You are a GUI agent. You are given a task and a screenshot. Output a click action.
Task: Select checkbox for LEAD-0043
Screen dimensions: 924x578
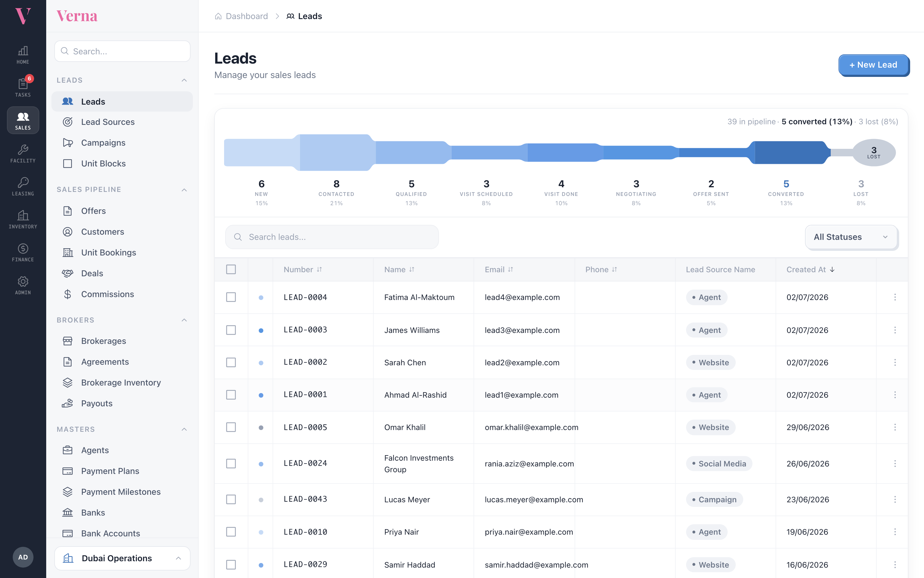tap(231, 499)
